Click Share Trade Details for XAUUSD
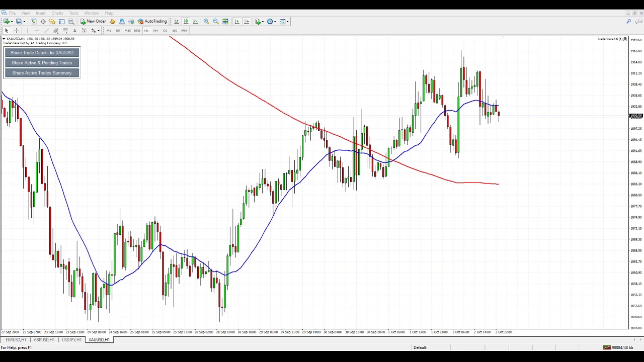The width and height of the screenshot is (644, 362). click(x=42, y=53)
